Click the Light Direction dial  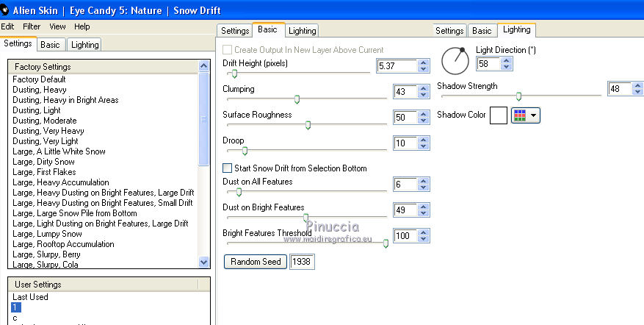click(x=455, y=60)
